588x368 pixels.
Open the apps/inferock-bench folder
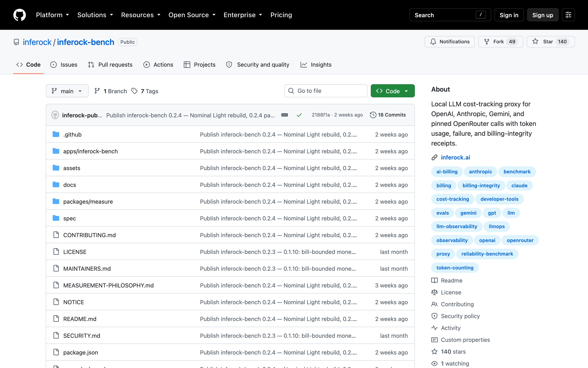pyautogui.click(x=90, y=151)
